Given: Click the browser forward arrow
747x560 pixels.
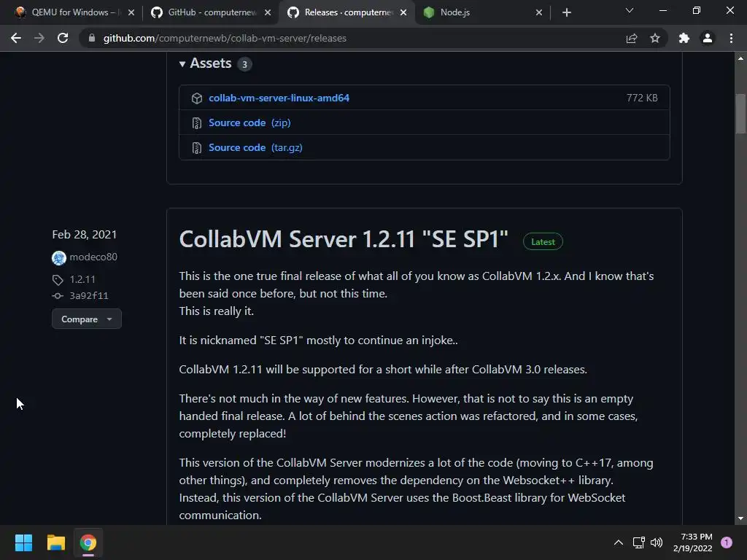Looking at the screenshot, I should [39, 38].
